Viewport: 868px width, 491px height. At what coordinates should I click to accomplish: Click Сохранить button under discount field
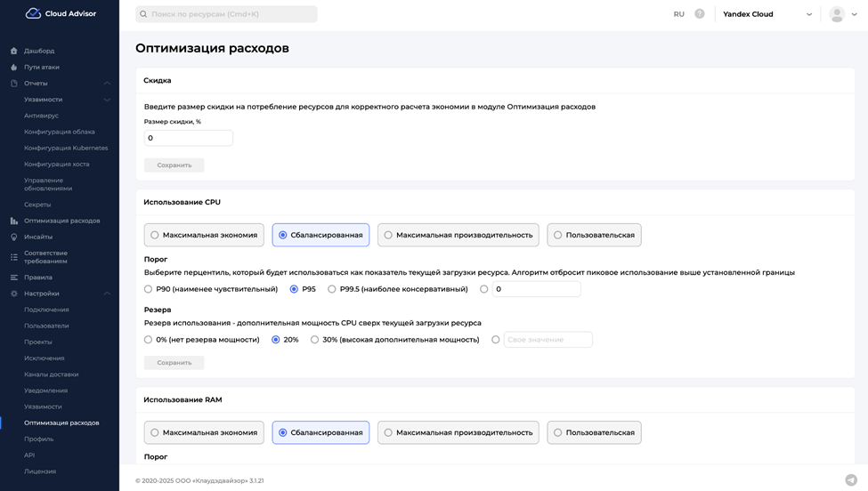pyautogui.click(x=174, y=165)
